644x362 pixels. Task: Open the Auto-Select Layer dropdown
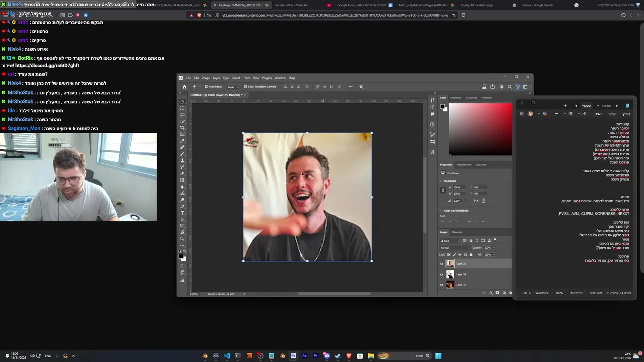coord(233,87)
